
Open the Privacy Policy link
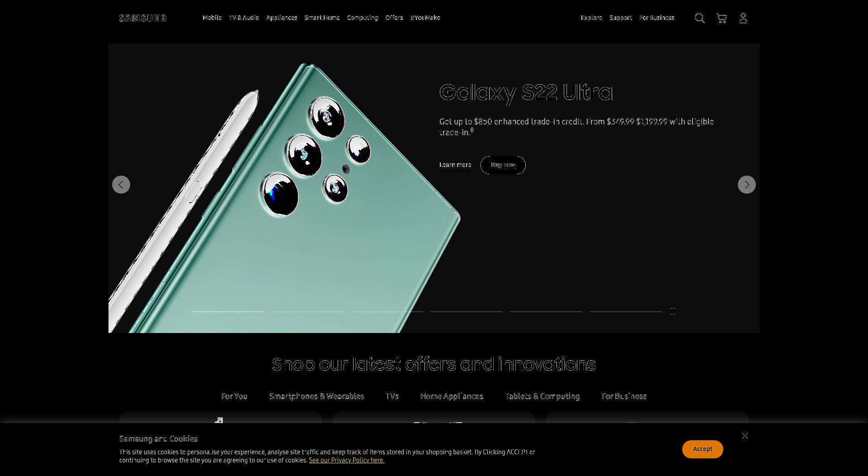click(347, 460)
